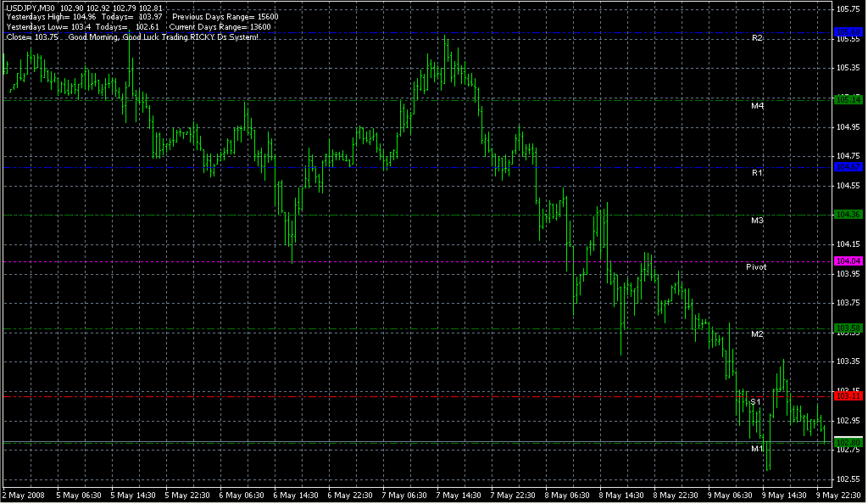Viewport: 868px width, 504px height.
Task: Click the red 103.11 price tag
Action: pyautogui.click(x=849, y=395)
